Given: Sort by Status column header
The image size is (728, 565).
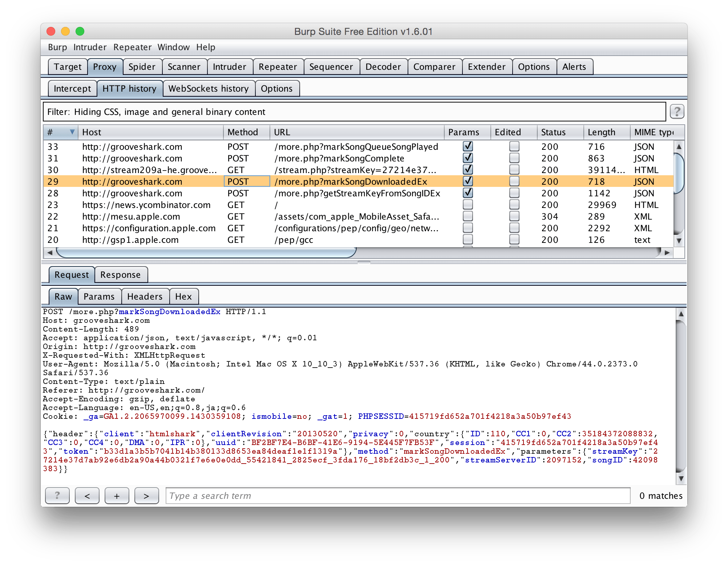Looking at the screenshot, I should (x=561, y=132).
